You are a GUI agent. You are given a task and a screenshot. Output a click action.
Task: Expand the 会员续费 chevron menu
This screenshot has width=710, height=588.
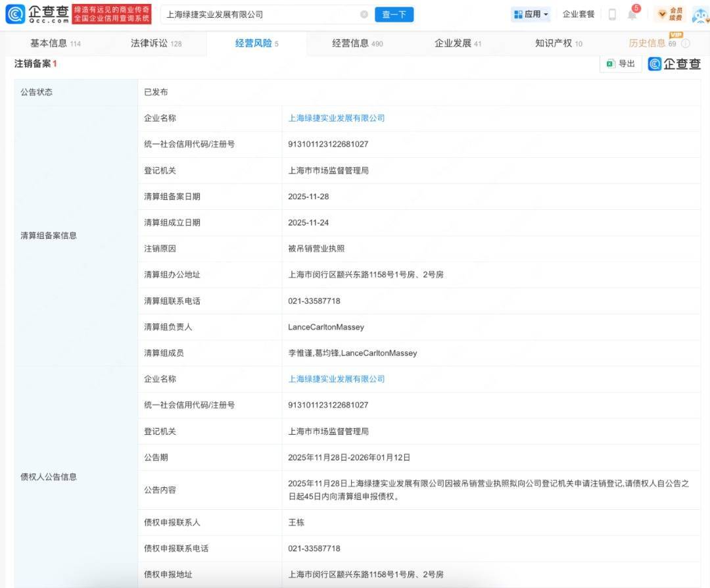click(x=661, y=14)
